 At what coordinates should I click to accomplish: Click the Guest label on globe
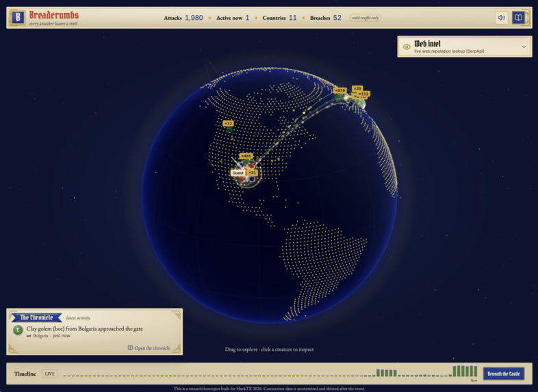pyautogui.click(x=238, y=173)
